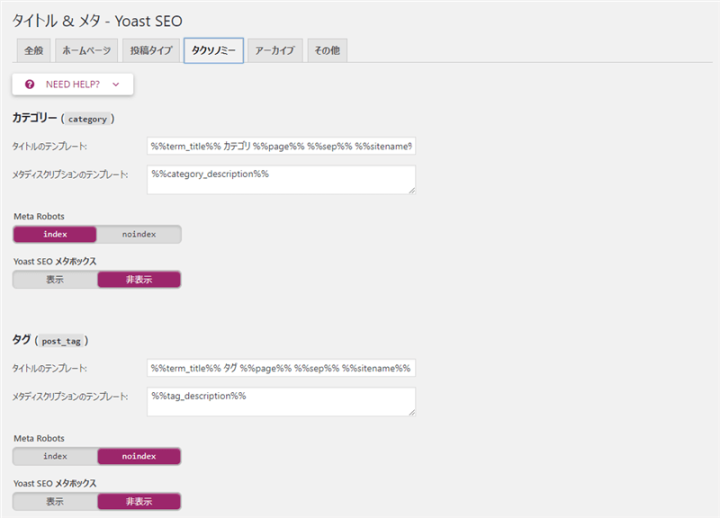Choose 表示 for tag Yoast SEO metabox

tap(55, 502)
